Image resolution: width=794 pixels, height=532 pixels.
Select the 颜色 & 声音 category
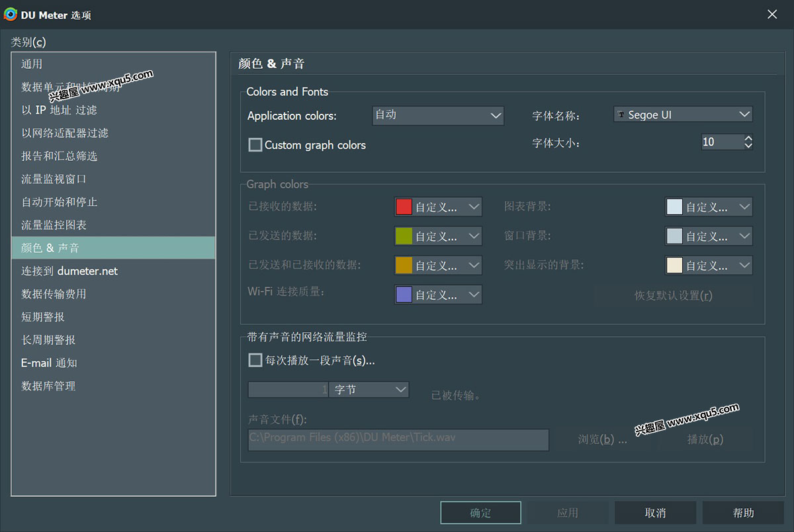pyautogui.click(x=113, y=248)
